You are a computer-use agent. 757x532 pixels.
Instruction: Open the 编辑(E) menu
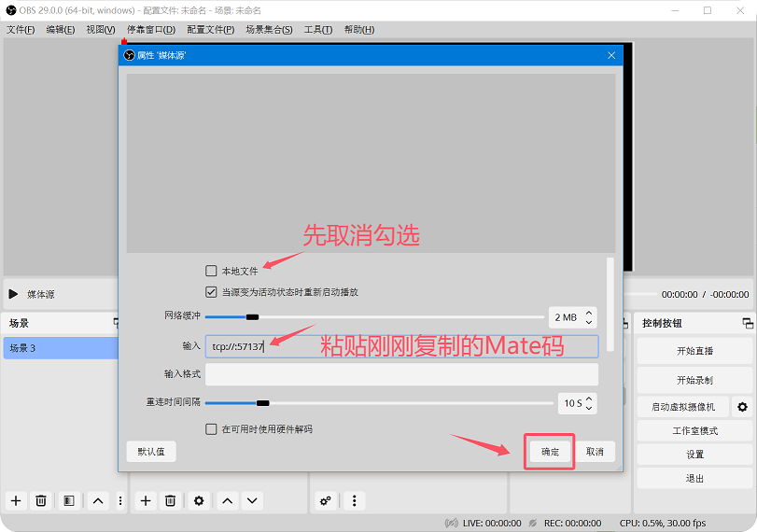pos(61,30)
